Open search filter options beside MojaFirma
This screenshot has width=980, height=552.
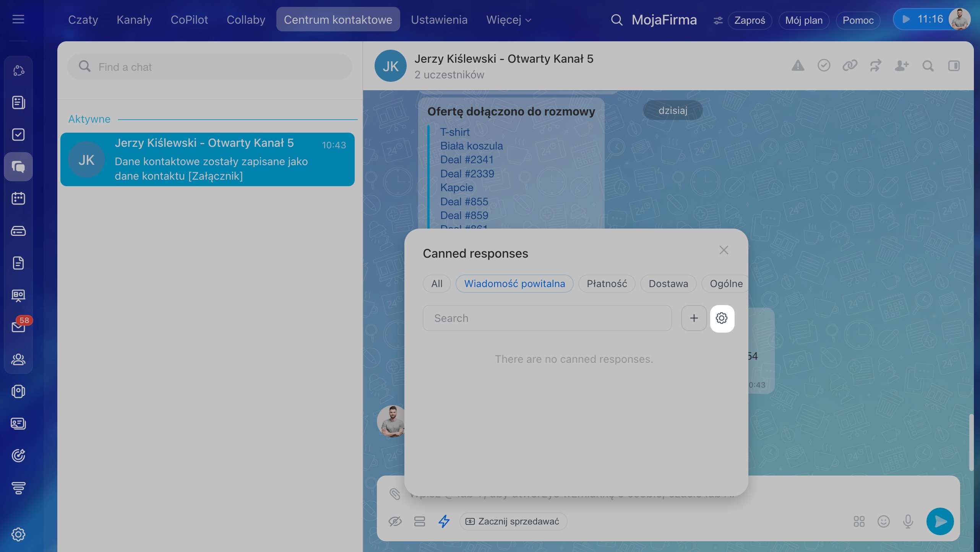point(718,20)
